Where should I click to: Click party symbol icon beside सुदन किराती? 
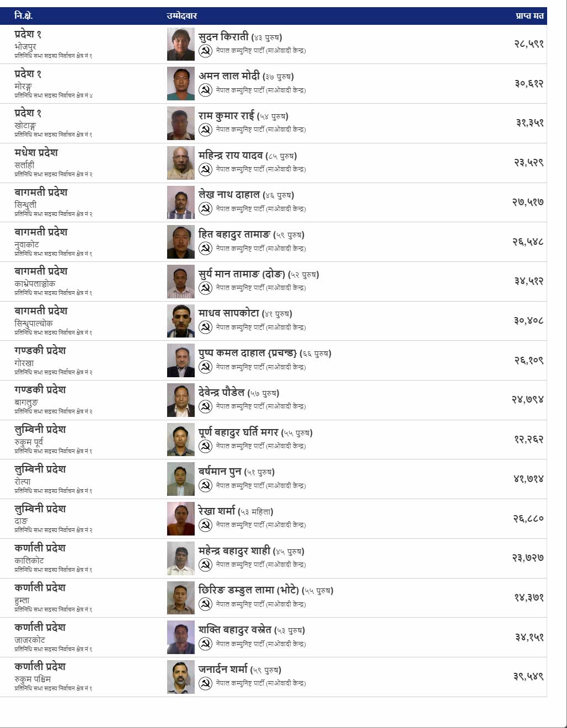pyautogui.click(x=205, y=51)
